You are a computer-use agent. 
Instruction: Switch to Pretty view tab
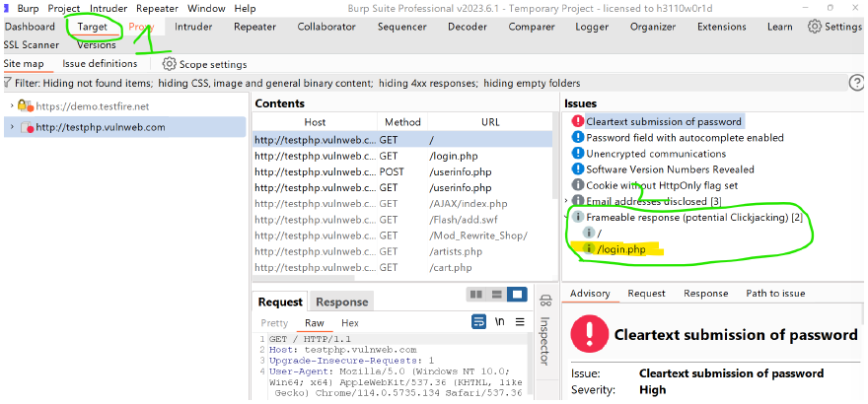coord(274,323)
